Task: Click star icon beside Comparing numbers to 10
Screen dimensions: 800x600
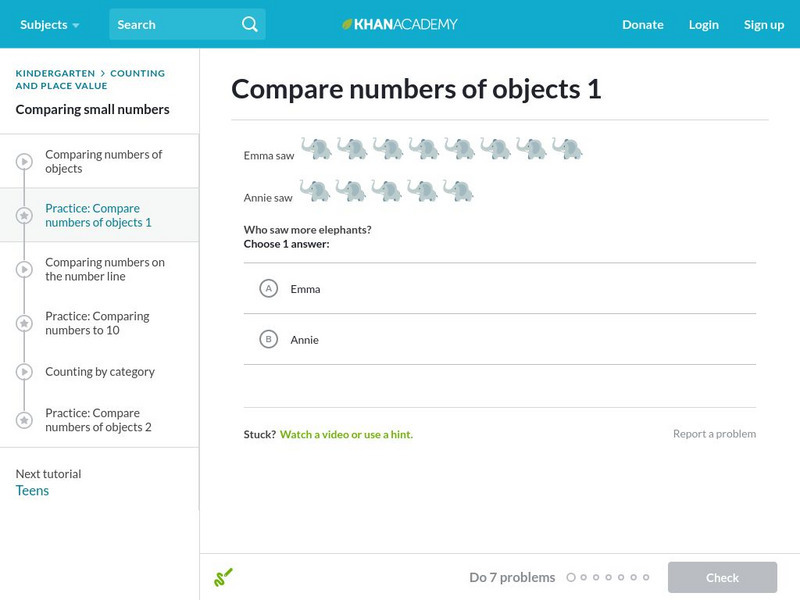Action: pos(24,323)
